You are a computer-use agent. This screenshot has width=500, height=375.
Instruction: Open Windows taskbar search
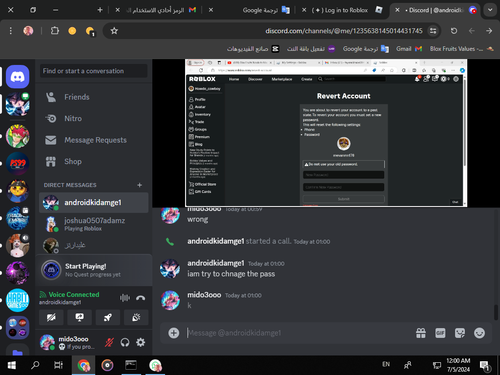[35, 365]
